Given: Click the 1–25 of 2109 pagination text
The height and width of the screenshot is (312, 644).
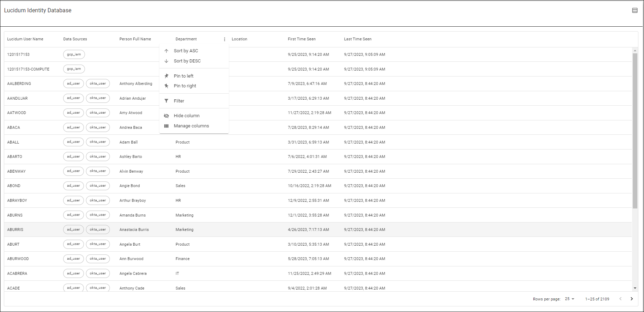Looking at the screenshot, I should [597, 299].
